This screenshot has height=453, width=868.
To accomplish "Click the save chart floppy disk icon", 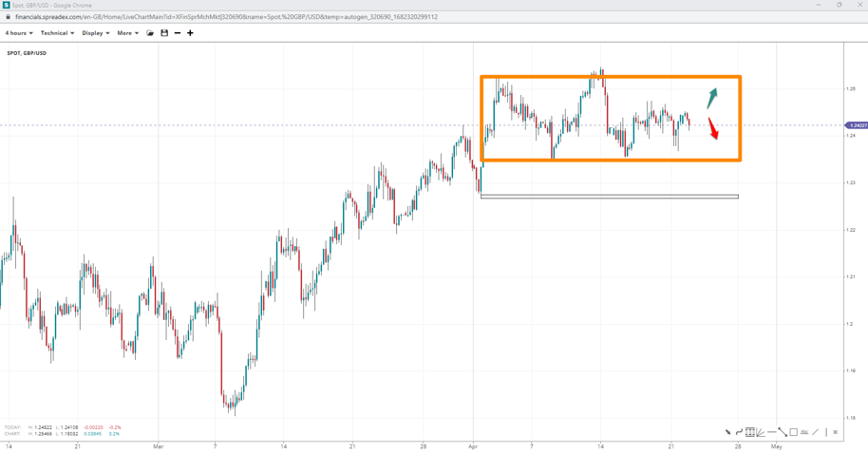I will point(164,33).
